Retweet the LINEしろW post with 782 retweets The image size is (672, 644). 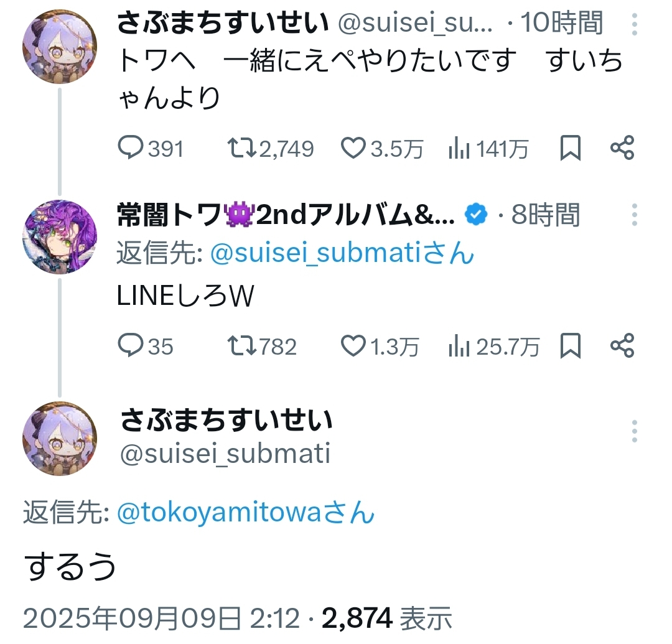(x=261, y=346)
